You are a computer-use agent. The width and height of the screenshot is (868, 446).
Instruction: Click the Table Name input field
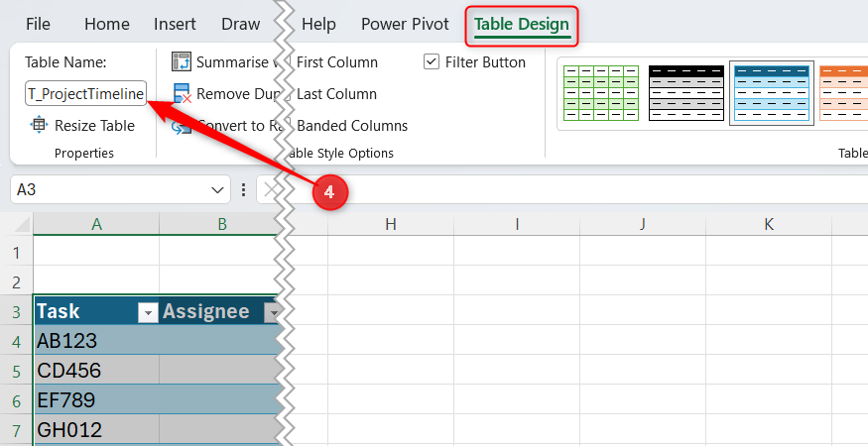(x=86, y=93)
